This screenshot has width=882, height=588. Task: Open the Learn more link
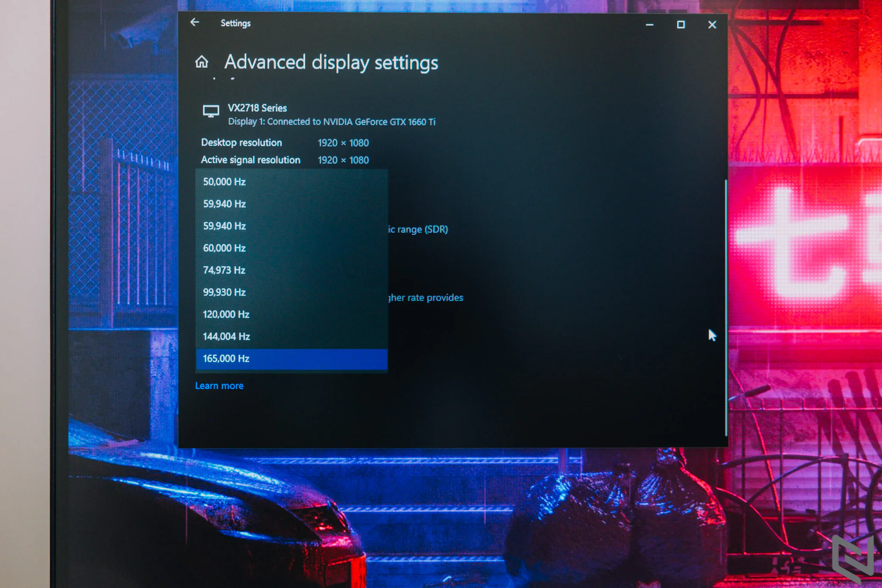219,386
